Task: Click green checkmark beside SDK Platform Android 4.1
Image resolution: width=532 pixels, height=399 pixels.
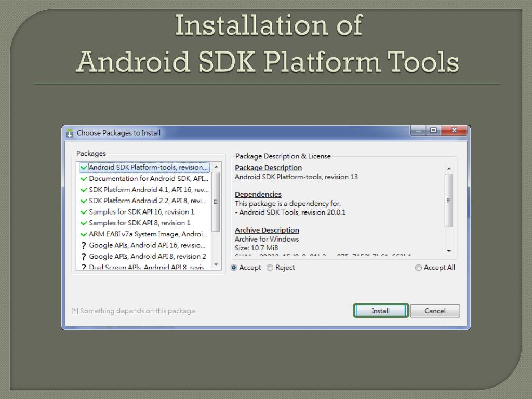Action: click(x=84, y=190)
